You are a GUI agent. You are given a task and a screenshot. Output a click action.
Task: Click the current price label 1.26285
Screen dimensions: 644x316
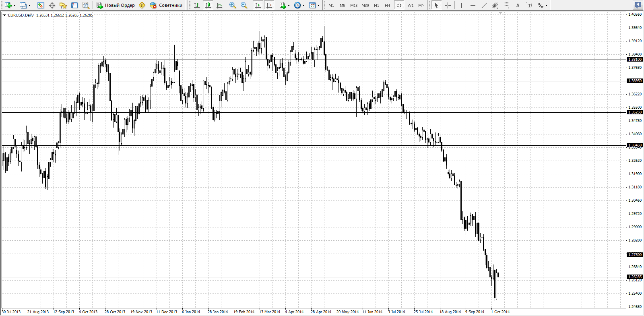(x=635, y=277)
